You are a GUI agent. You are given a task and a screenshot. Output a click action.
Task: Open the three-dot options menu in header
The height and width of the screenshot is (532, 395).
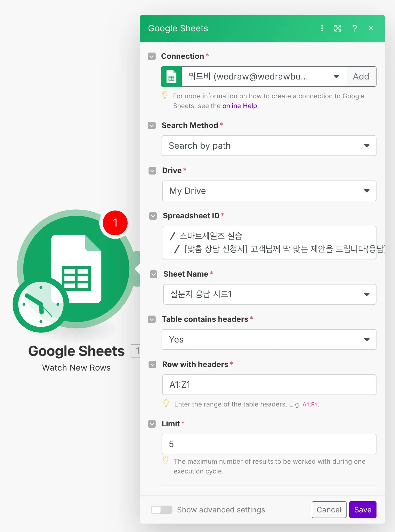[x=322, y=28]
